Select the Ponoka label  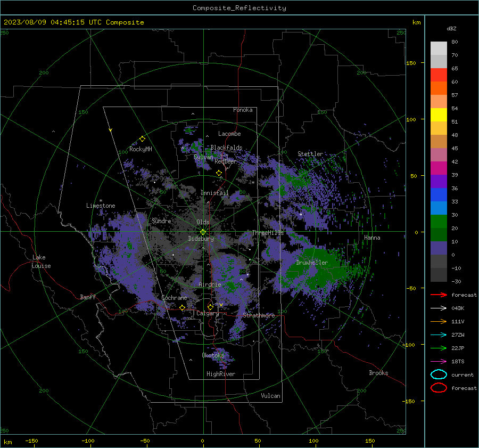point(243,110)
